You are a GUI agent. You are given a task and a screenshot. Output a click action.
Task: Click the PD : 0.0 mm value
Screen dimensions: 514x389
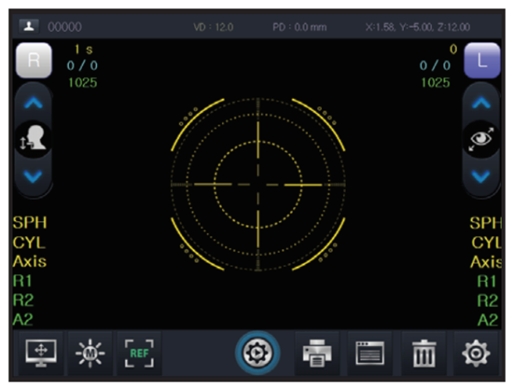[299, 27]
